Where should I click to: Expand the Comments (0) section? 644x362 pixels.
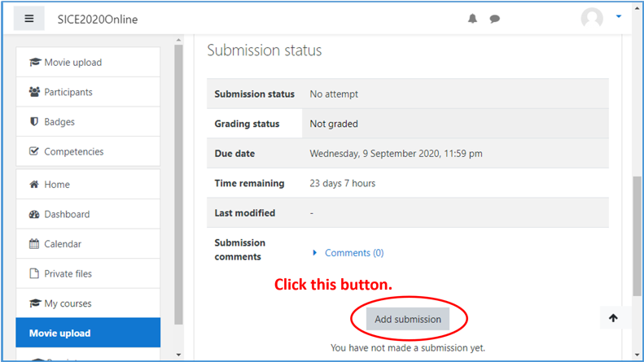click(x=348, y=253)
